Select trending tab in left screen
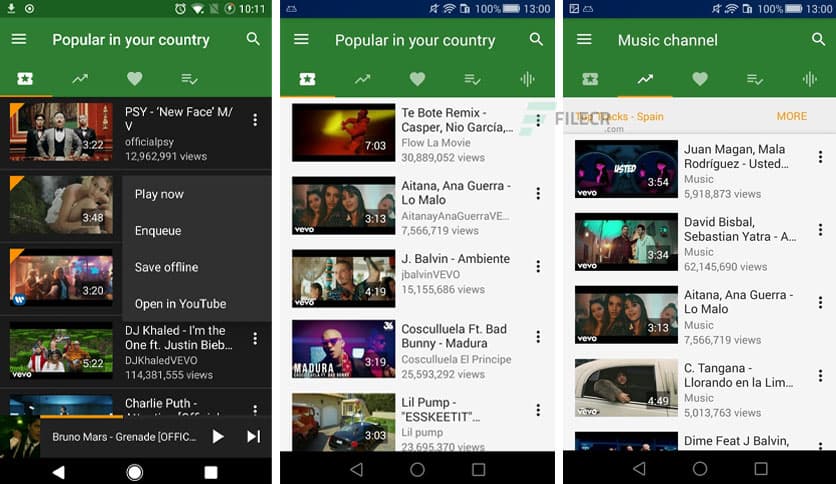Screen dimensions: 836x484 pos(80,79)
